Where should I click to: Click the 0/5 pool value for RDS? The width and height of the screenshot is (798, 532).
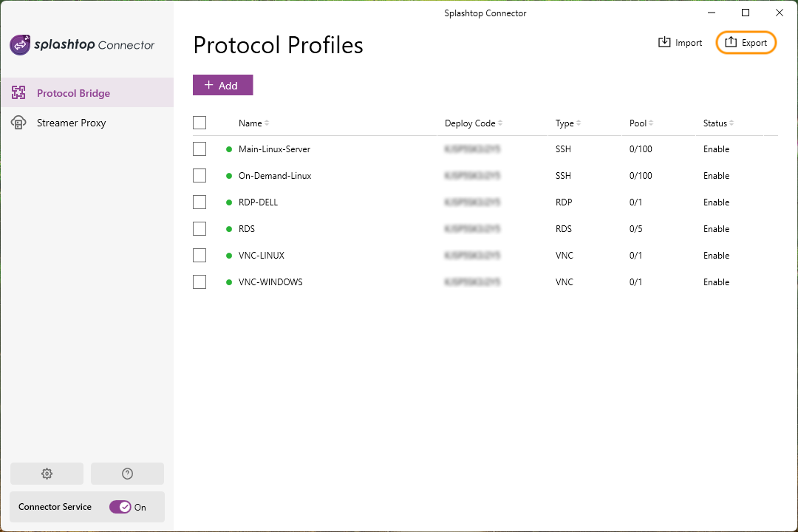pos(635,228)
